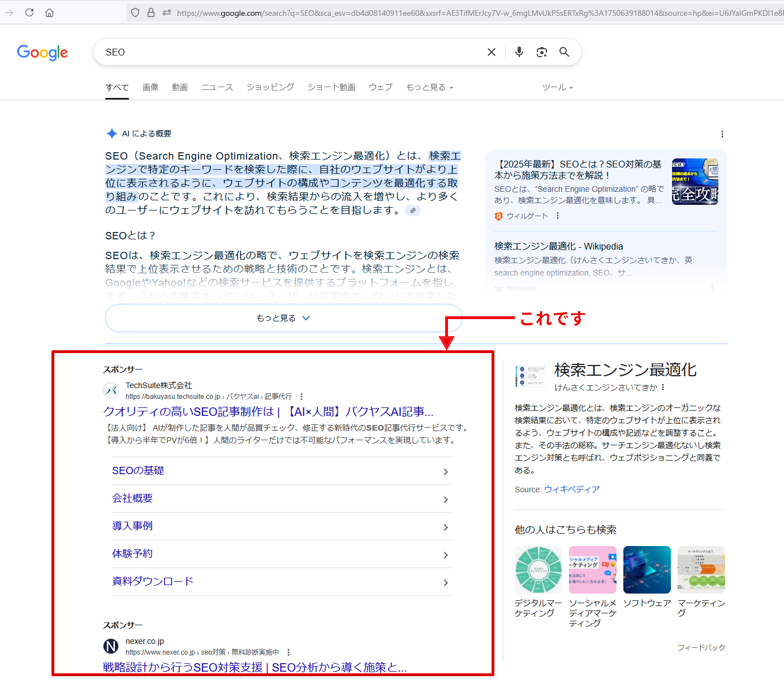Image resolution: width=784 pixels, height=679 pixels.
Task: Open AI overview three-dot options menu
Action: (x=722, y=134)
